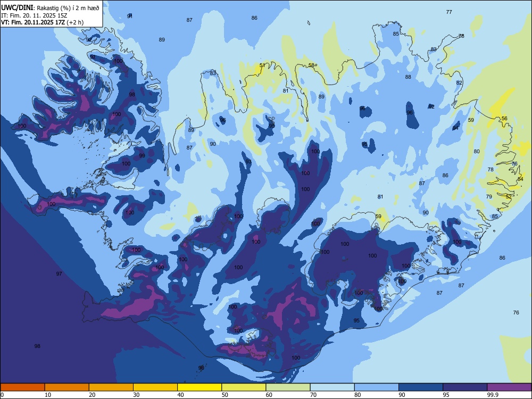Select the navy 95–99.9 legend swatch
Image resolution: width=532 pixels, height=399 pixels.
pyautogui.click(x=465, y=387)
